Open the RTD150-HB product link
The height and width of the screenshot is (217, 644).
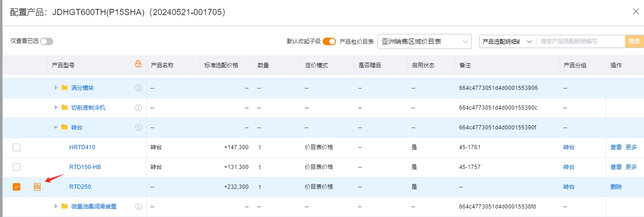[85, 167]
